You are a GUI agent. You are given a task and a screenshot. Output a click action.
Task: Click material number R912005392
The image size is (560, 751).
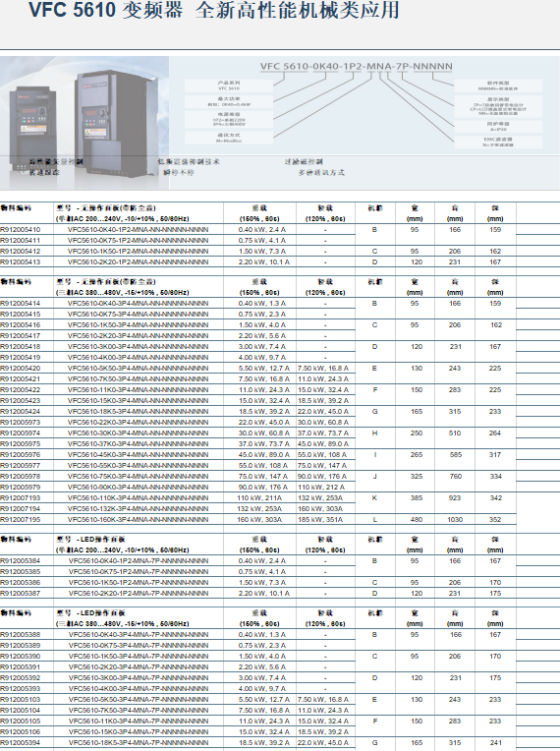pyautogui.click(x=21, y=678)
